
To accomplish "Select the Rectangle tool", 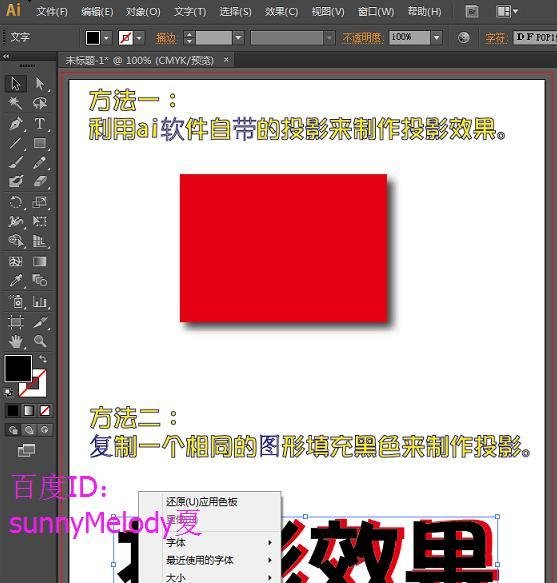I will [39, 143].
